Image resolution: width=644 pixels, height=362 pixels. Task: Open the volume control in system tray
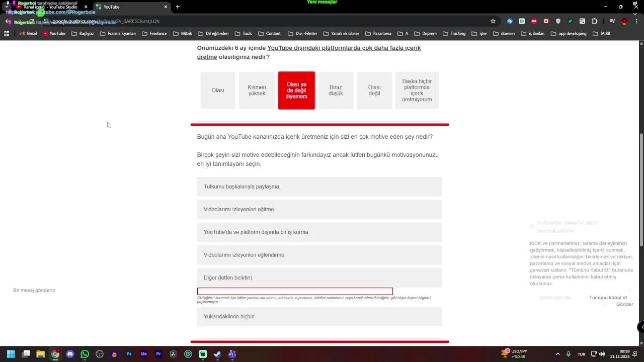coord(602,354)
